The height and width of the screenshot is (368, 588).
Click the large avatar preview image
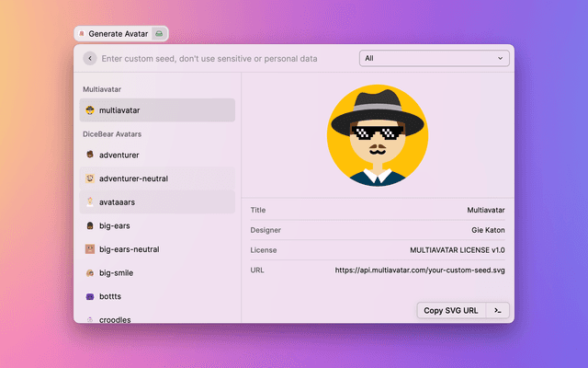377,135
